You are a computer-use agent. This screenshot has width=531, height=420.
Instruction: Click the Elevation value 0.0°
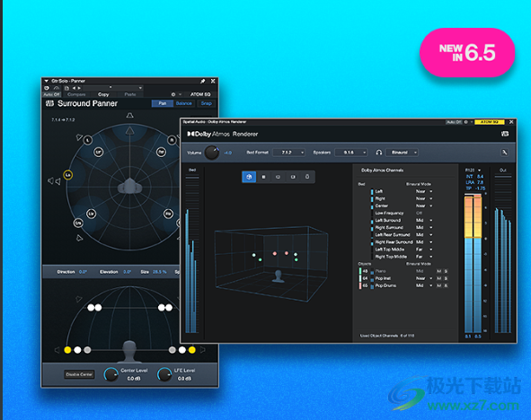[x=127, y=272]
